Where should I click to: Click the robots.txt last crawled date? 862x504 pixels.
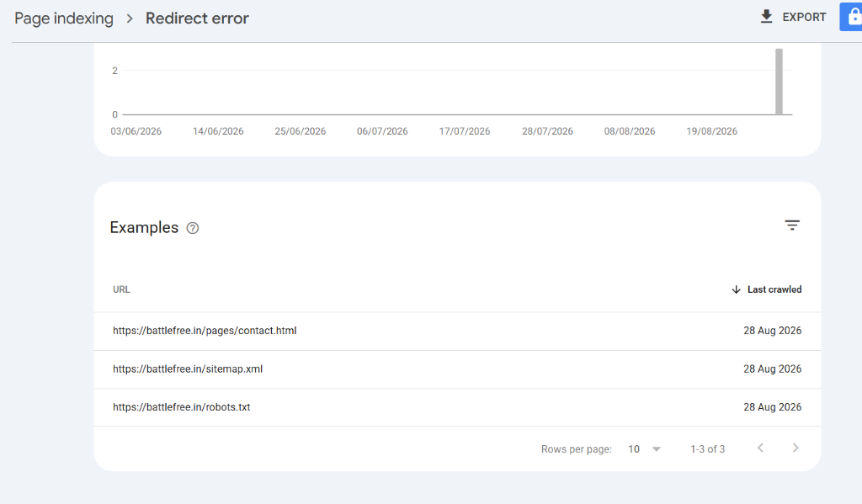coord(773,407)
